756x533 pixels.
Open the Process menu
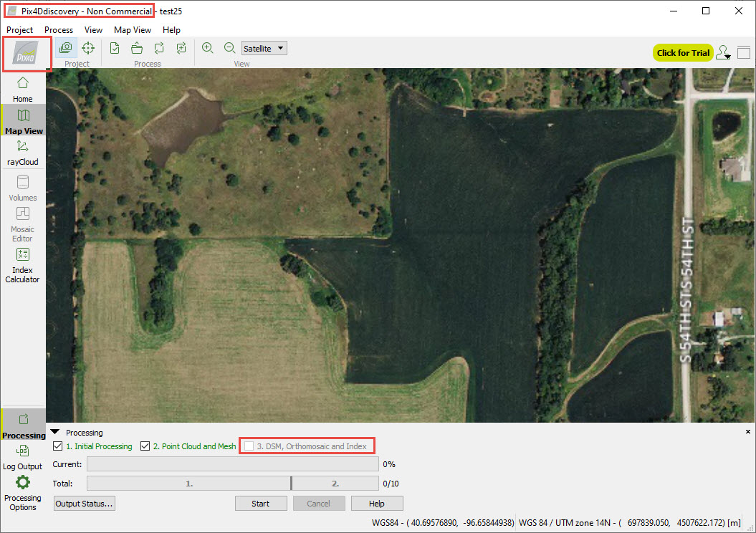pyautogui.click(x=59, y=30)
